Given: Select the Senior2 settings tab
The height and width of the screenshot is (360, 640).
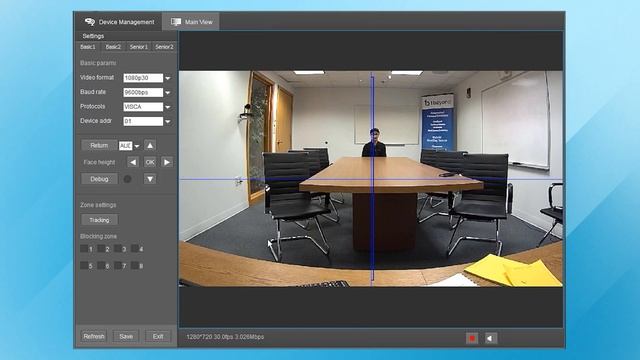Looking at the screenshot, I should click(164, 47).
